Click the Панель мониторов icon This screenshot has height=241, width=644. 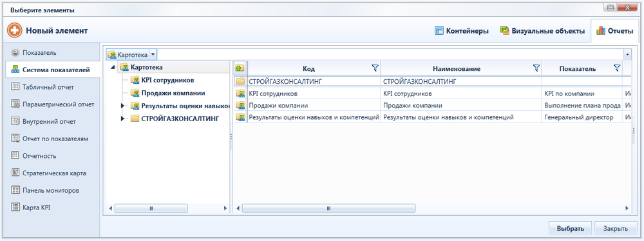point(15,190)
